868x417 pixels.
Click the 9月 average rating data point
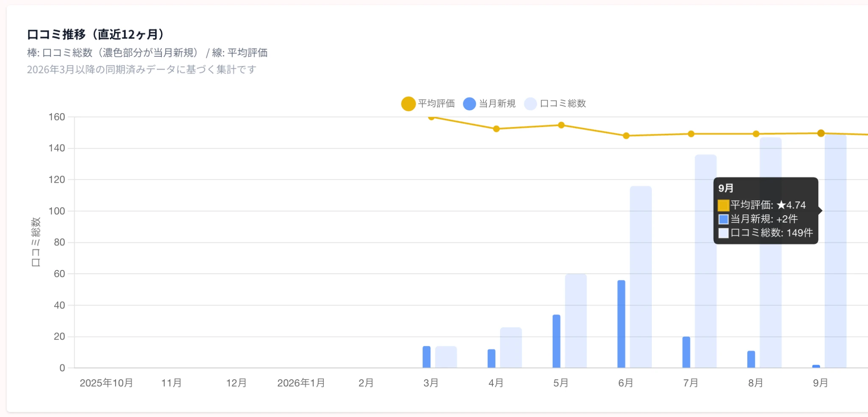[821, 133]
